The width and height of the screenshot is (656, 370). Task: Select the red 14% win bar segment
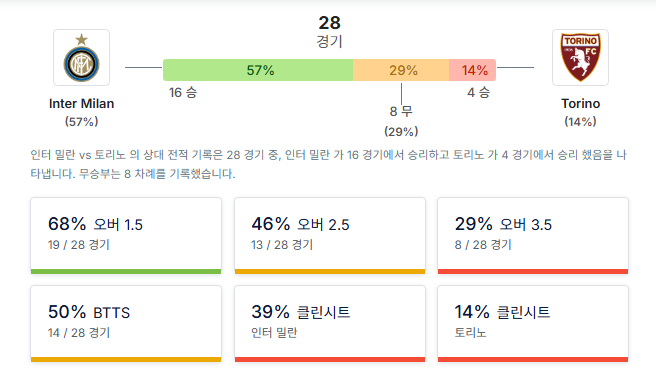[x=473, y=70]
